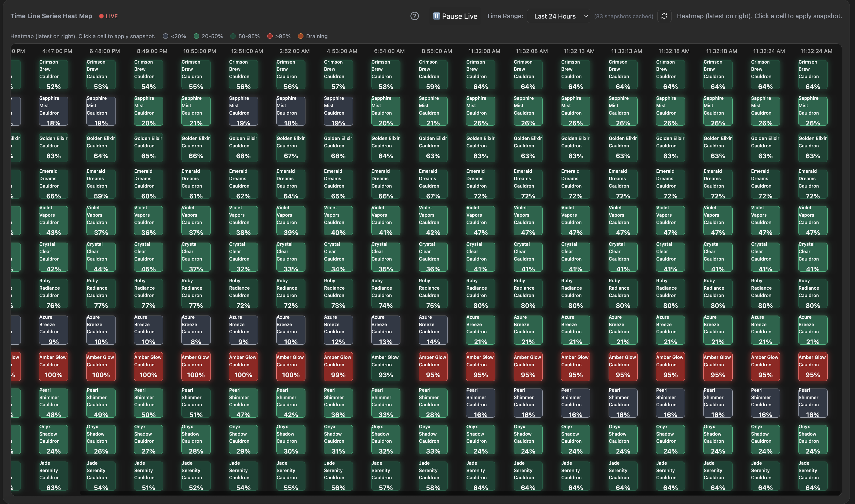Viewport: 855px width, 504px height.
Task: Apply Pearl Shimmer Cauldron 51% snapshot
Action: pyautogui.click(x=196, y=403)
